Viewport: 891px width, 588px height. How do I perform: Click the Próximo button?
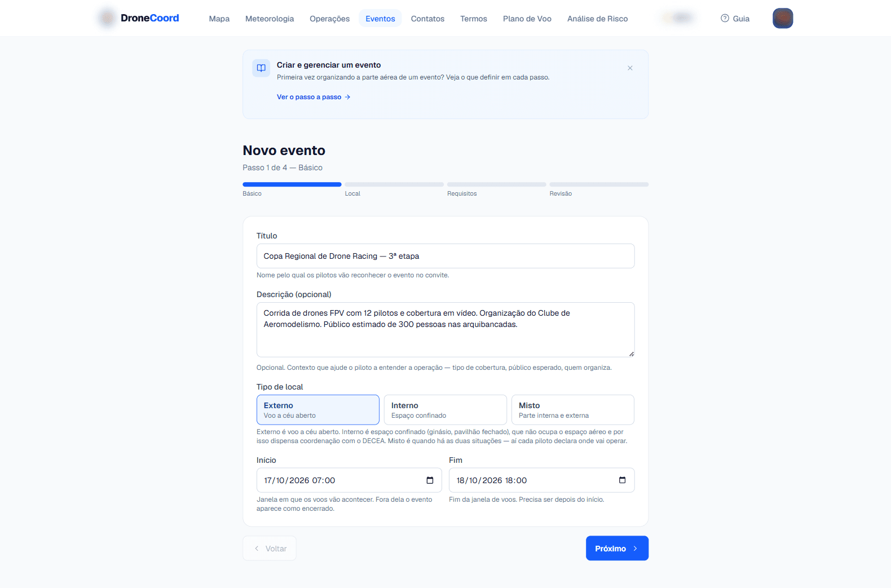tap(617, 549)
